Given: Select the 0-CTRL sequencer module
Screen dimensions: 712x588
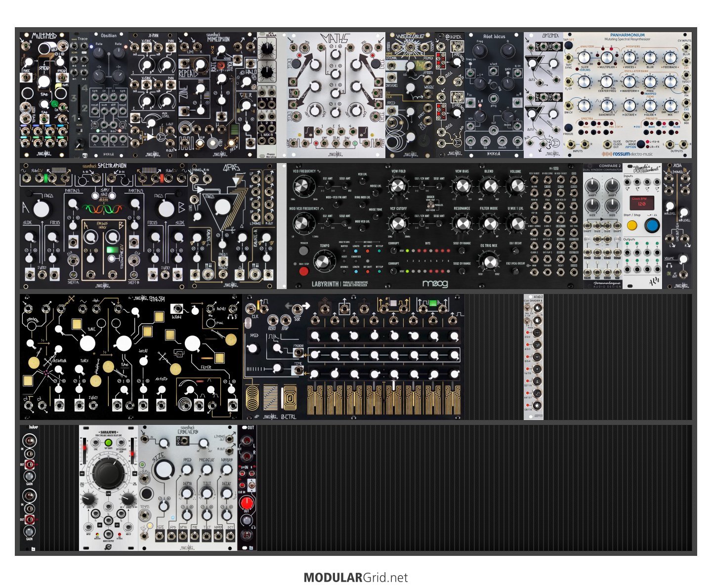Looking at the screenshot, I should tap(353, 357).
